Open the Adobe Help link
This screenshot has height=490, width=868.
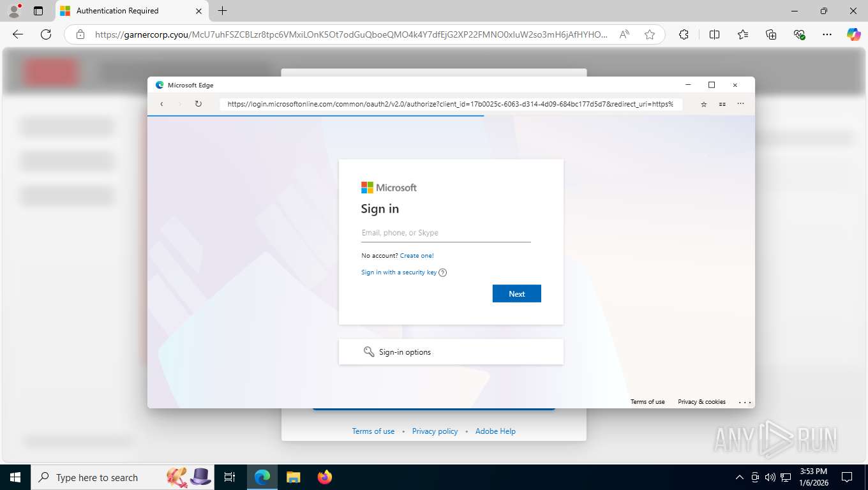495,431
